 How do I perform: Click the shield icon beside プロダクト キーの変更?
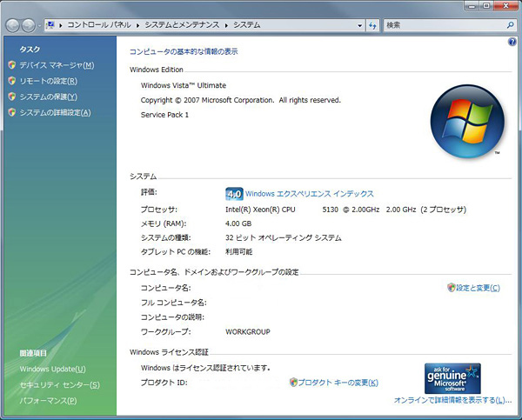pos(293,383)
